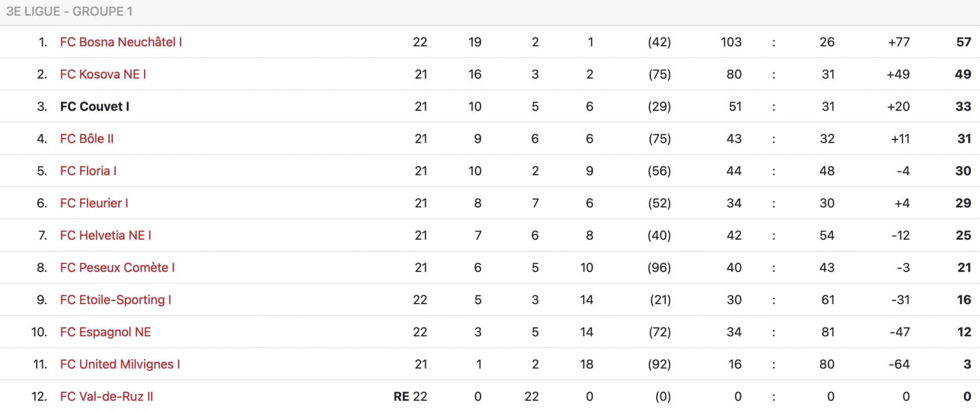Open the FC Val-de-Ruz II team page
The image size is (980, 411).
107,396
